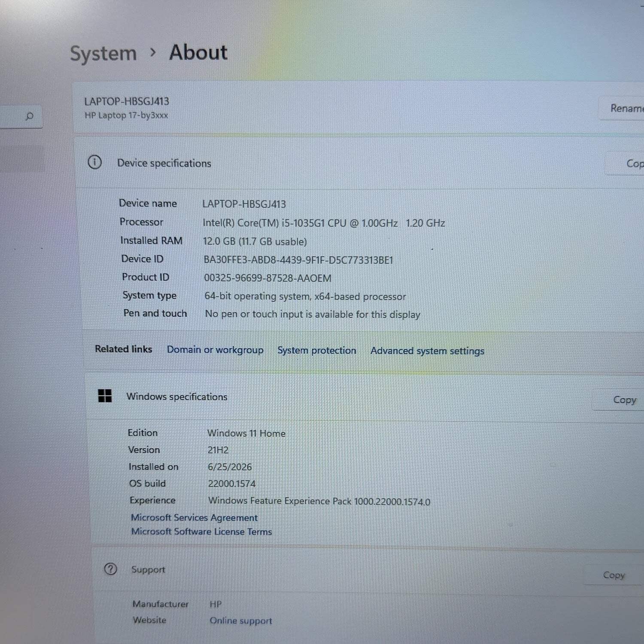
Task: Click the Pen and touch label
Action: [155, 313]
